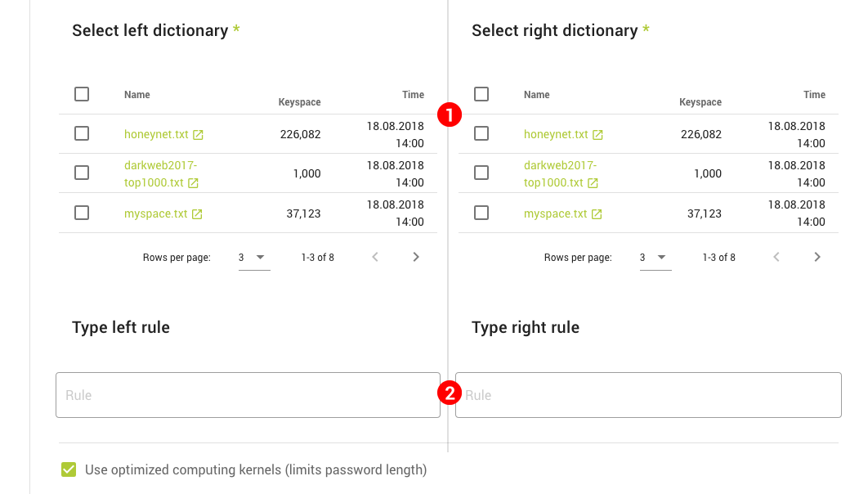Check honeynet.txt in the left dictionary list
868x494 pixels.
(x=82, y=133)
